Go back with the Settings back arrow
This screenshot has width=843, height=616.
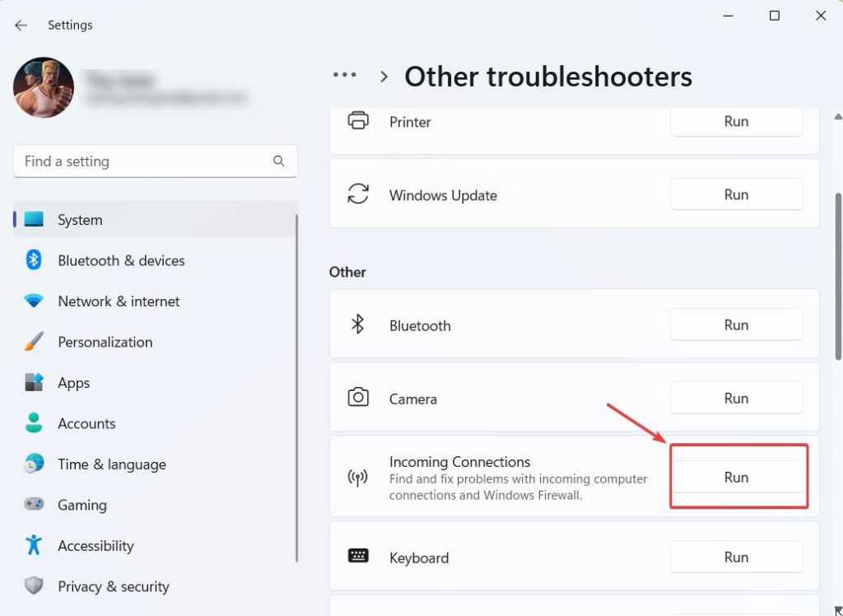tap(21, 26)
